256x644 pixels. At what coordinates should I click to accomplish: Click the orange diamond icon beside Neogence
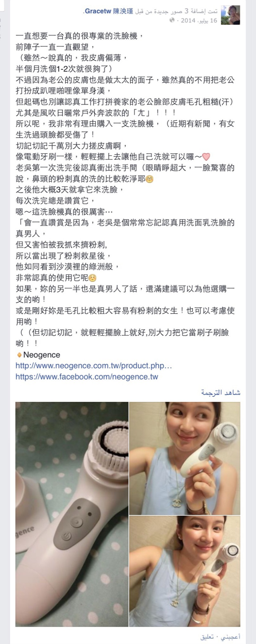tap(19, 355)
